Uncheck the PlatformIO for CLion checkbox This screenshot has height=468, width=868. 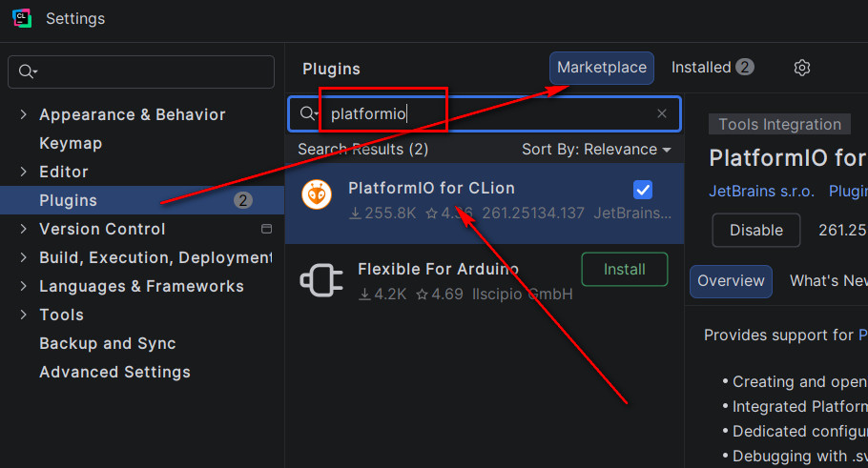click(643, 190)
